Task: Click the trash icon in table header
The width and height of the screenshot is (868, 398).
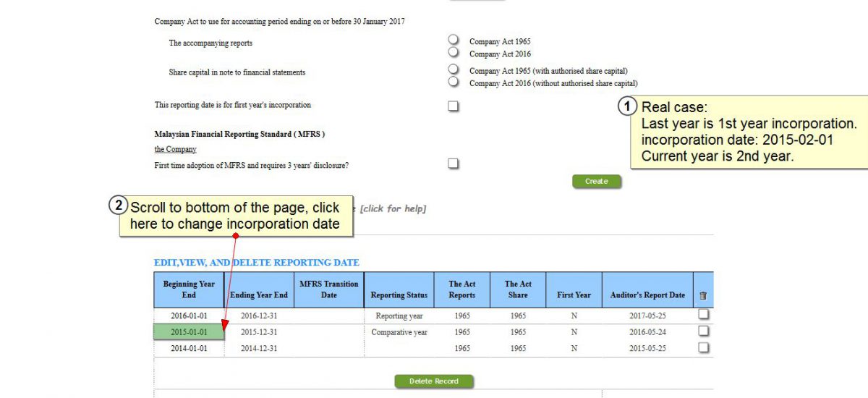Action: click(703, 295)
